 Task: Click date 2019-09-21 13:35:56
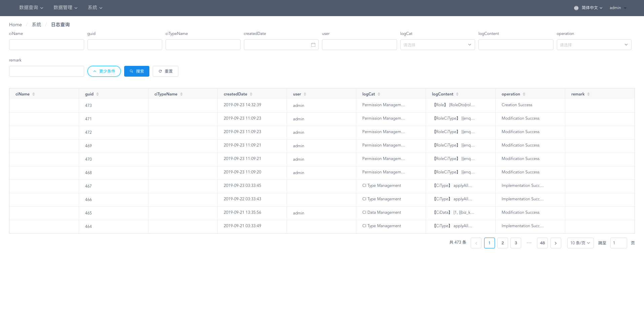click(x=243, y=212)
